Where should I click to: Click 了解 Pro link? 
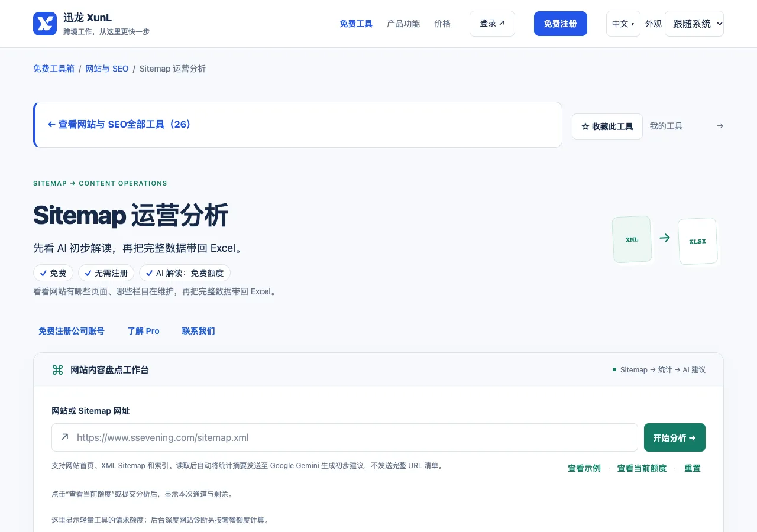coord(144,331)
